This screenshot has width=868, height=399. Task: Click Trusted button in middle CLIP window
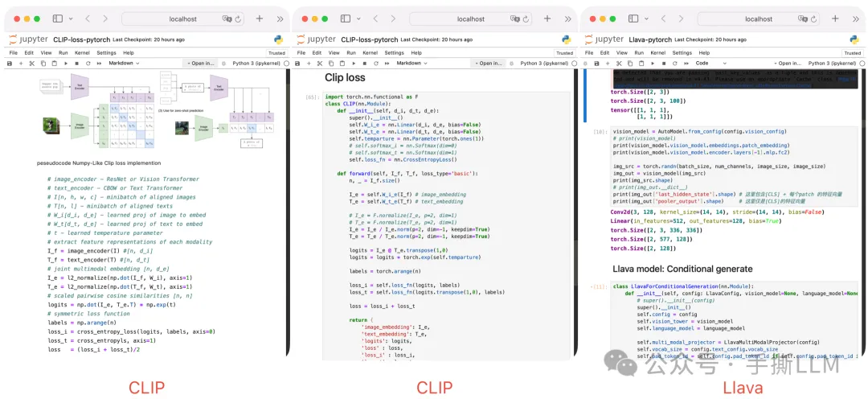coord(565,52)
